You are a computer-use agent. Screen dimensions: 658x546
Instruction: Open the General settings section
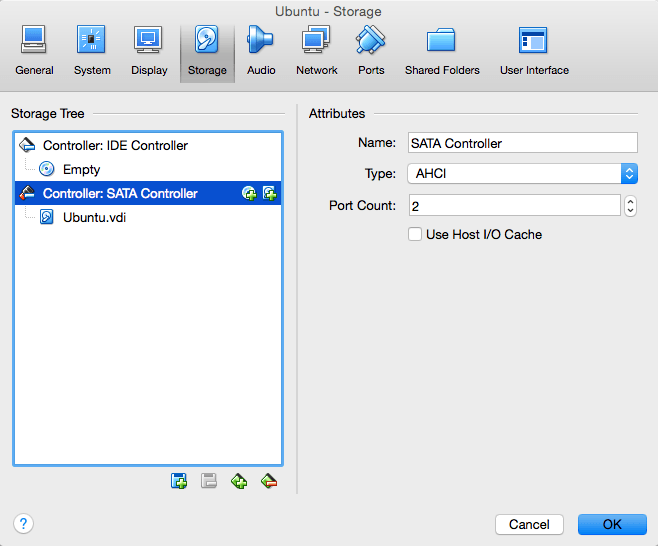(34, 51)
